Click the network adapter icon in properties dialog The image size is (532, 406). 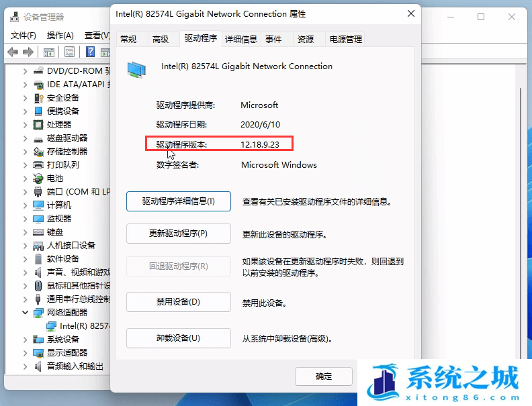(x=136, y=70)
